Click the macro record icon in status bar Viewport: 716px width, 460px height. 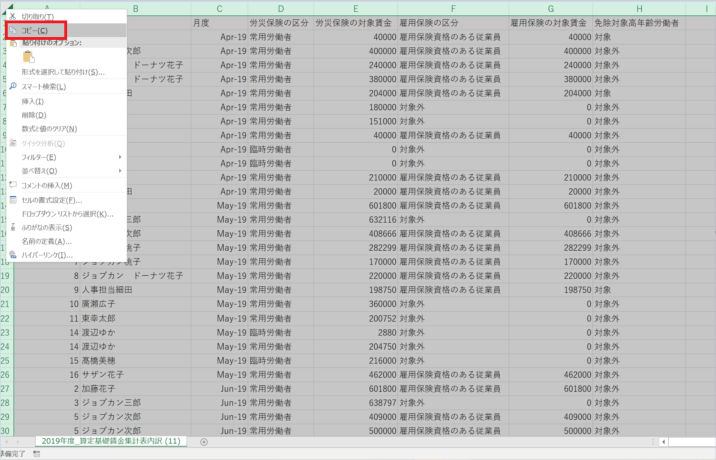click(37, 454)
